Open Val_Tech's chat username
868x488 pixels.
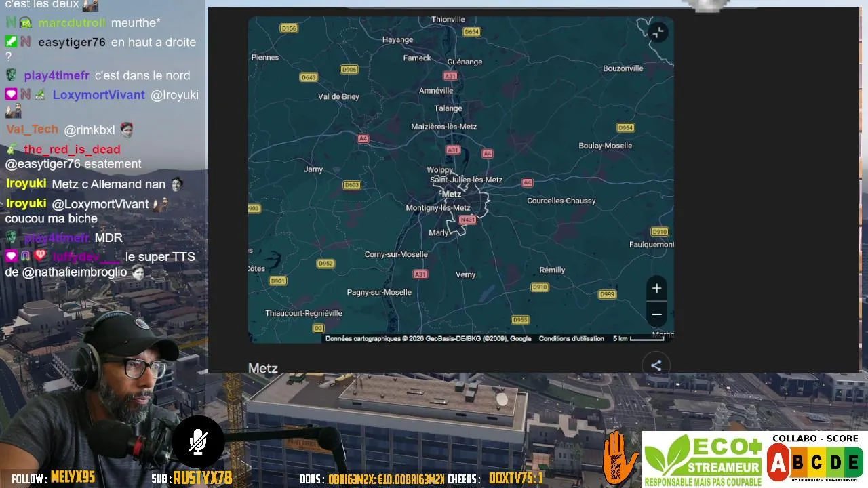(33, 129)
